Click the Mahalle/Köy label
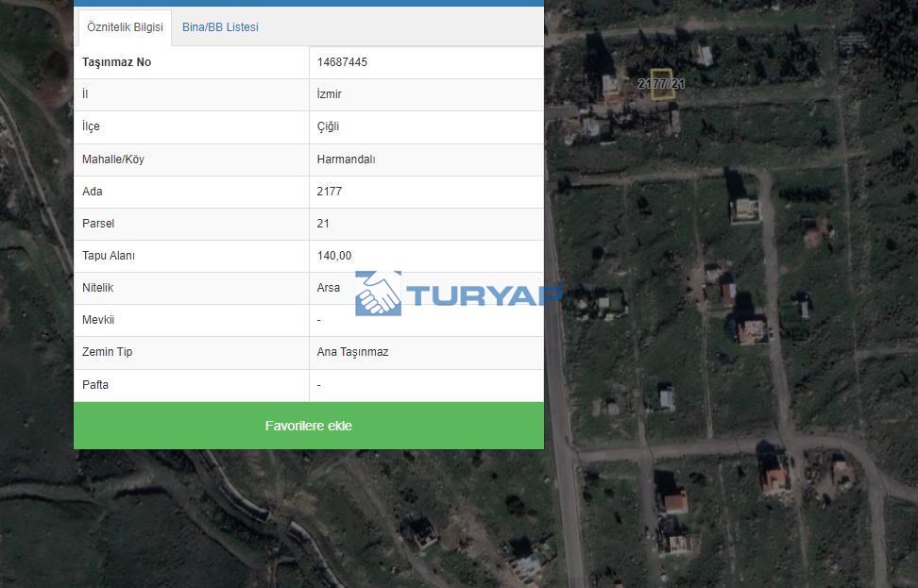 [113, 160]
